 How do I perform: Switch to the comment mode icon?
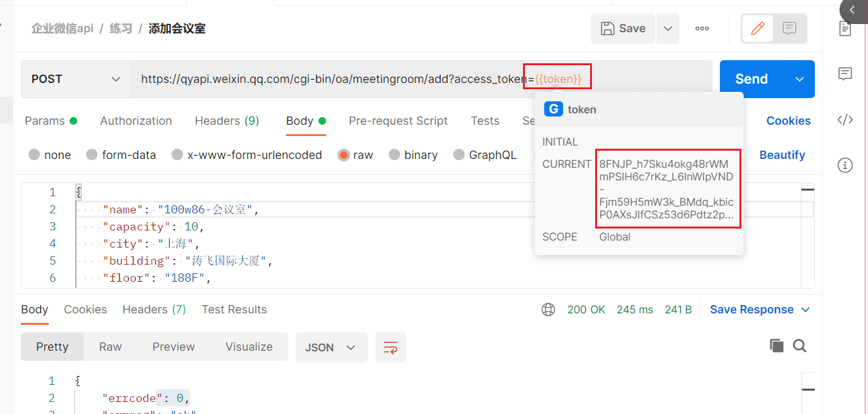pos(789,28)
